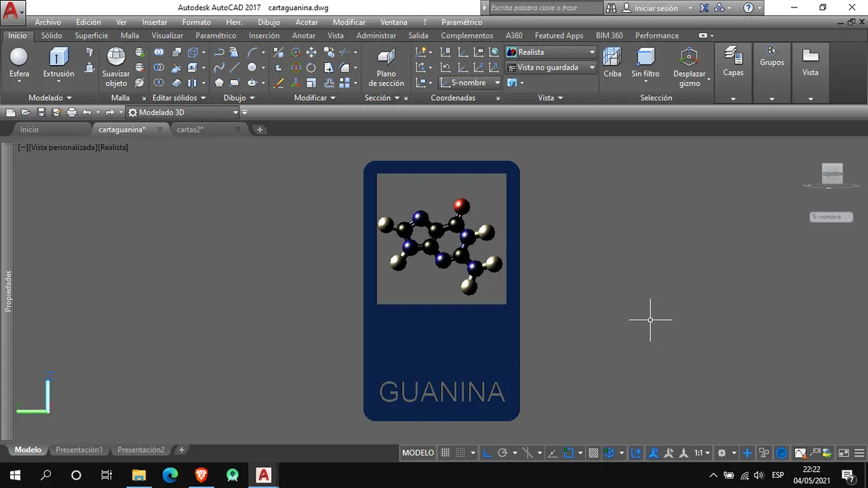Screen dimensions: 868x488
Task: Switch to the Sólido ribbon tab
Action: (x=52, y=35)
